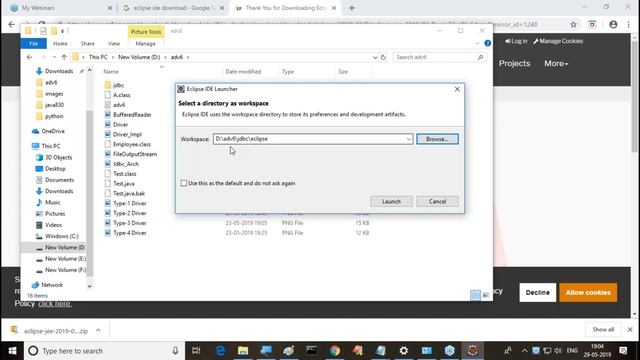Image resolution: width=640 pixels, height=360 pixels.
Task: Open the Windows Start menu
Action: click(x=12, y=351)
